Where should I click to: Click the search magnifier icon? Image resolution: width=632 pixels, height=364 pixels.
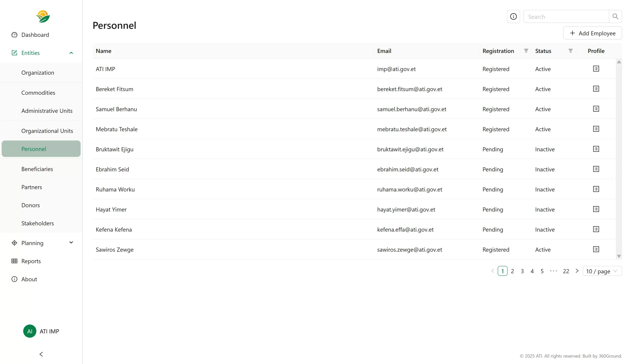(x=615, y=17)
